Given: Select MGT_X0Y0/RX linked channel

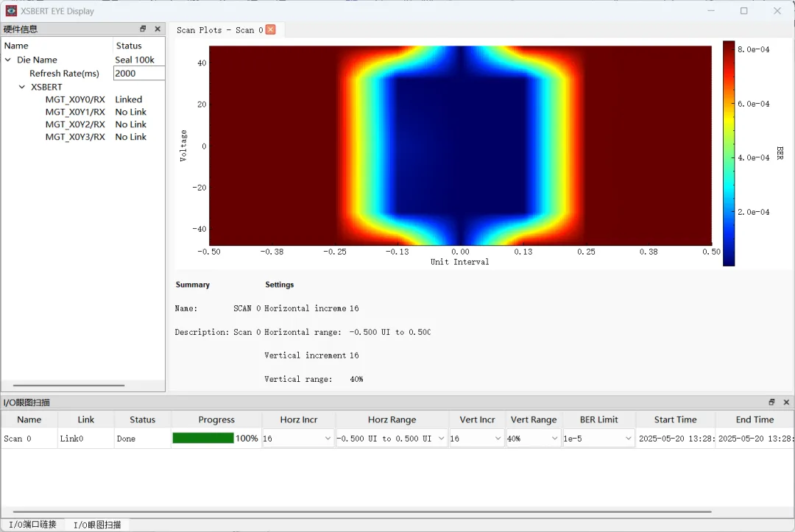Looking at the screenshot, I should [x=75, y=99].
